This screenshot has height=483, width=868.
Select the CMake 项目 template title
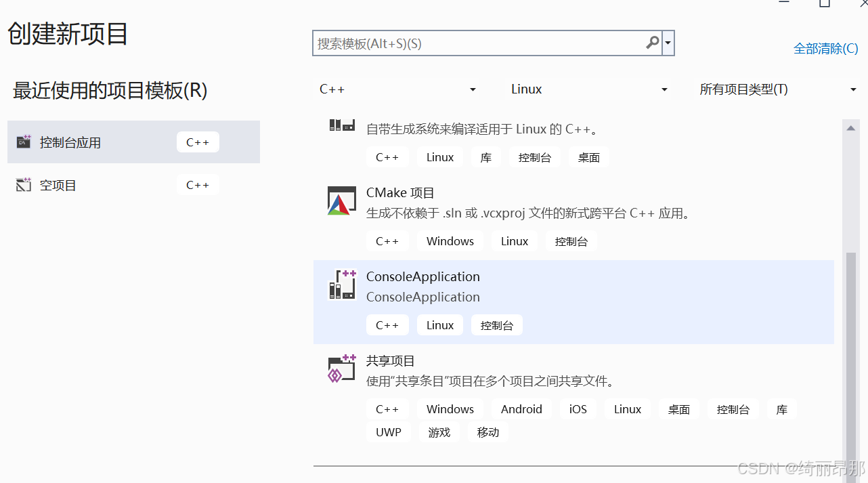400,193
